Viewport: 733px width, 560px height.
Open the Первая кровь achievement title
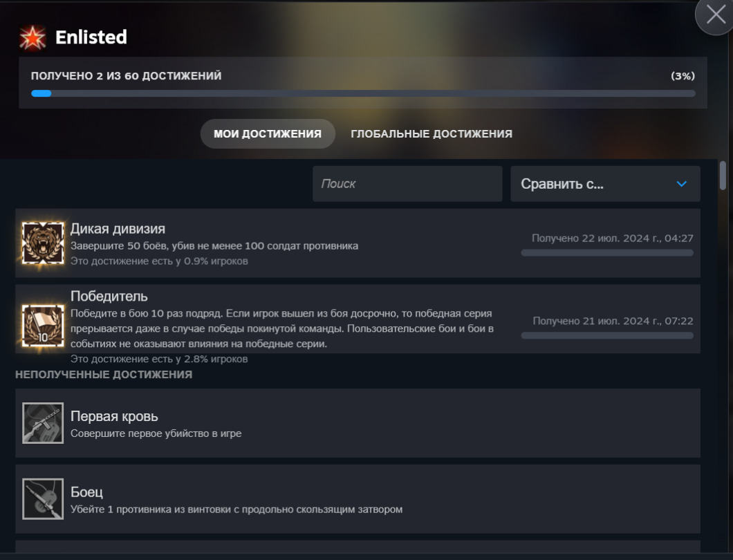coord(114,416)
